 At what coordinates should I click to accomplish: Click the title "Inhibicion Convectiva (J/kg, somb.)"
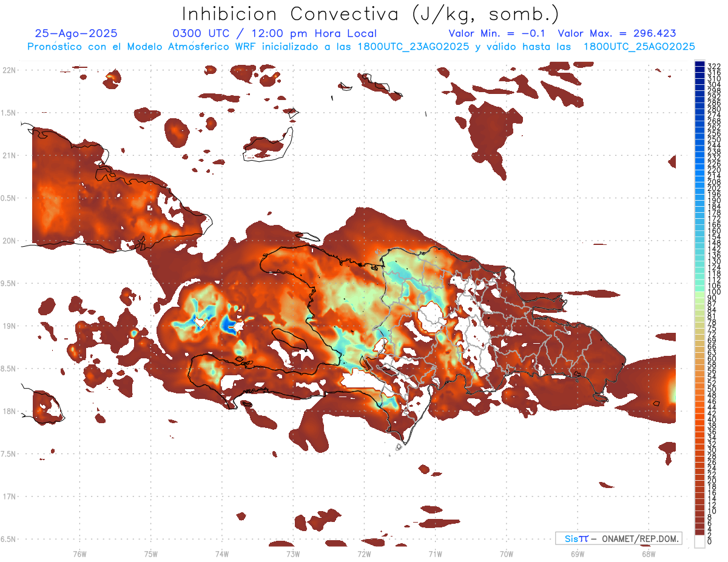[370, 15]
